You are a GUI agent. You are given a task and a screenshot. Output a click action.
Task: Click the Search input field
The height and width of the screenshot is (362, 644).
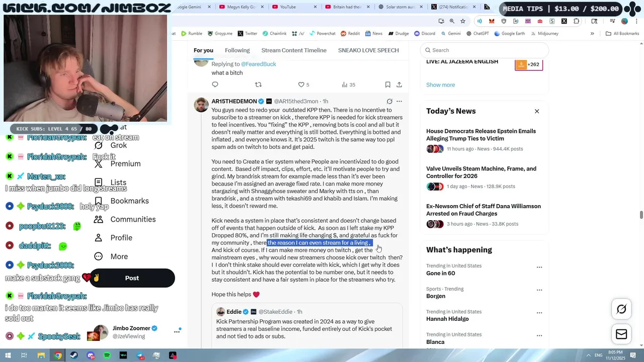coord(484,50)
